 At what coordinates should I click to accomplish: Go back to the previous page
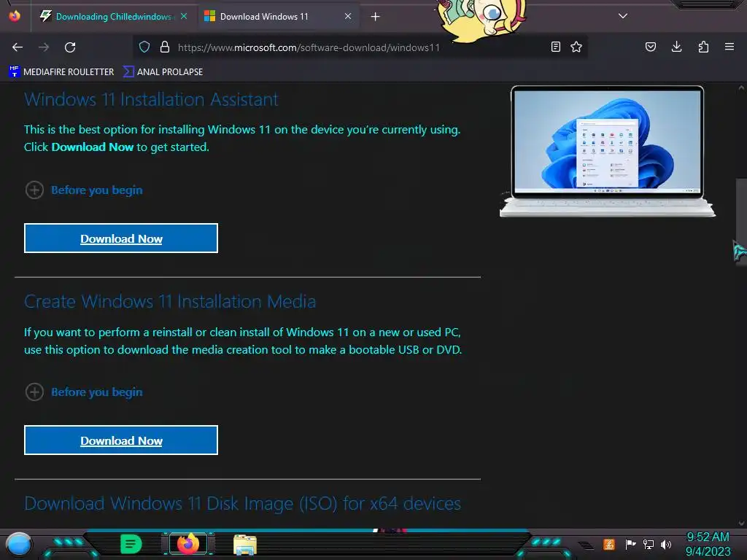point(18,47)
